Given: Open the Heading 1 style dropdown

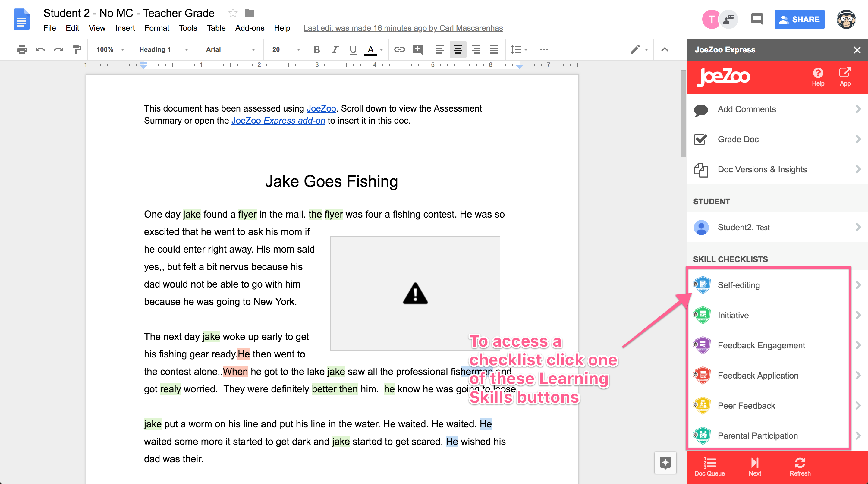Looking at the screenshot, I should (163, 49).
